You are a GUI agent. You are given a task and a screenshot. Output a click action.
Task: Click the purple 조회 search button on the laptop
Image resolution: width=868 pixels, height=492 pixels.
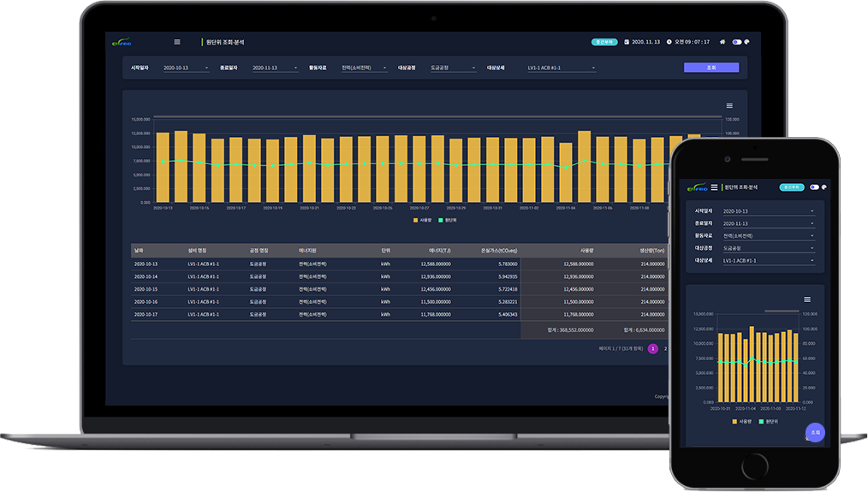click(x=711, y=68)
